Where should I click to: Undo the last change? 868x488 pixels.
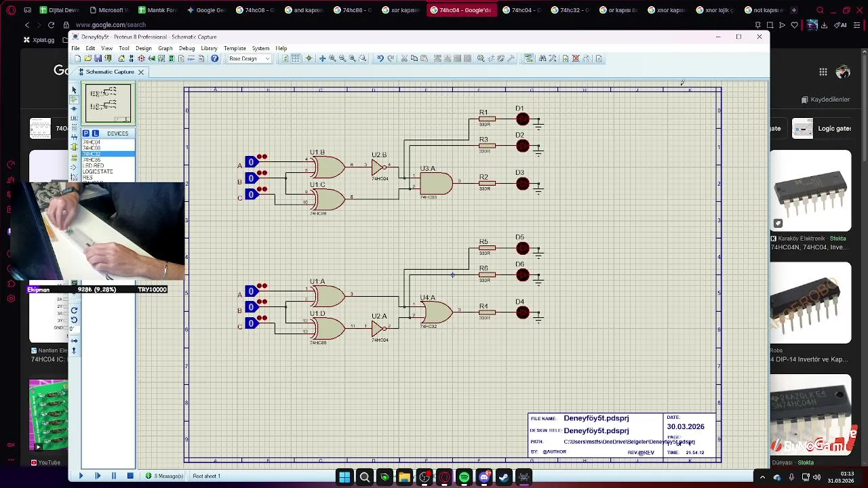pos(380,58)
